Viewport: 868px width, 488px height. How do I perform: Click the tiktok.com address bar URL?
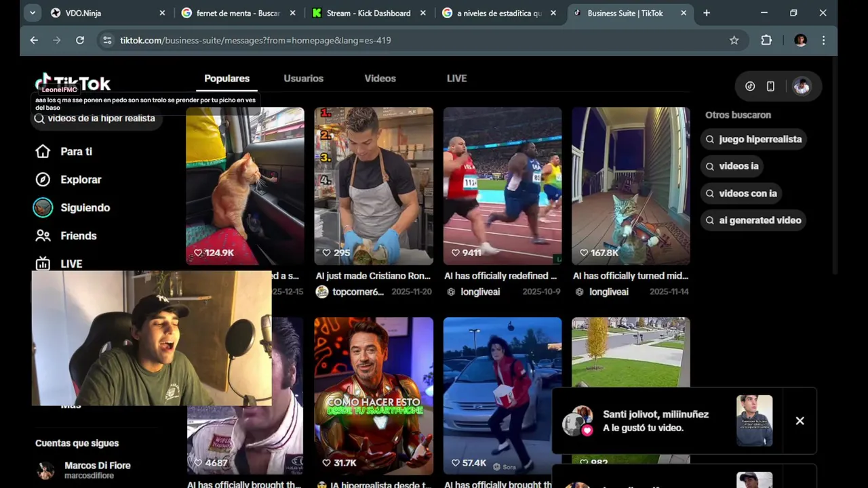(256, 40)
